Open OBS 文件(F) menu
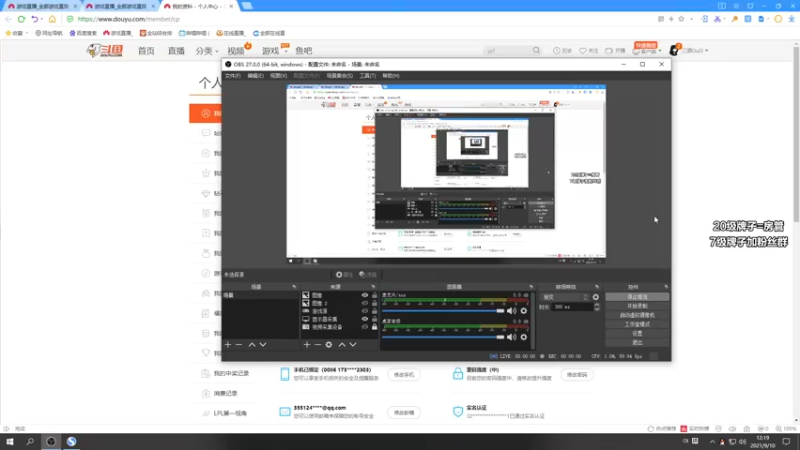This screenshot has width=800, height=450. [x=233, y=76]
